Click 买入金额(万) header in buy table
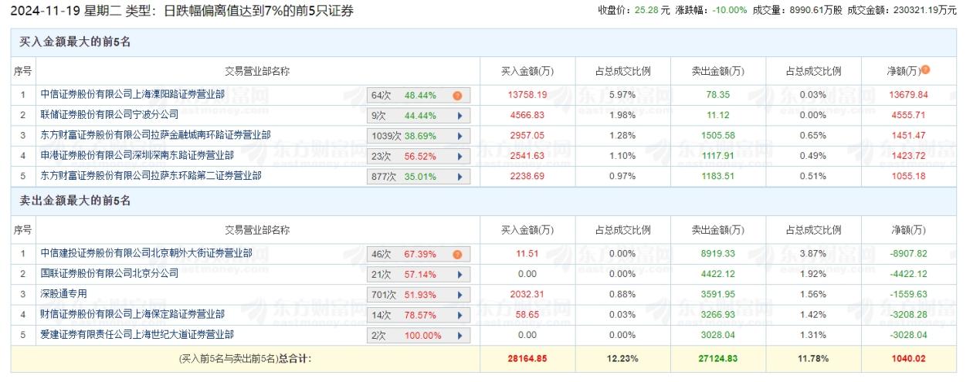Viewport: 980px width, 382px height. coord(527,71)
